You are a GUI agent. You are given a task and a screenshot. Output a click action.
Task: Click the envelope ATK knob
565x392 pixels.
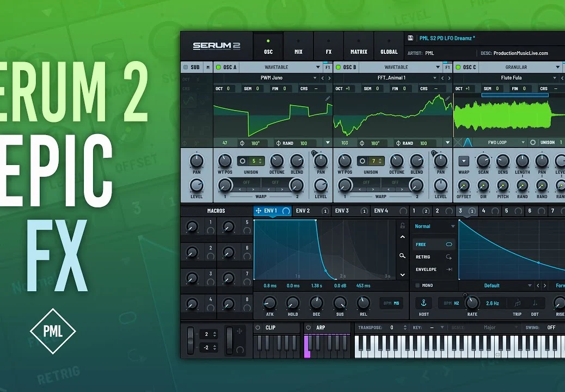tap(269, 303)
